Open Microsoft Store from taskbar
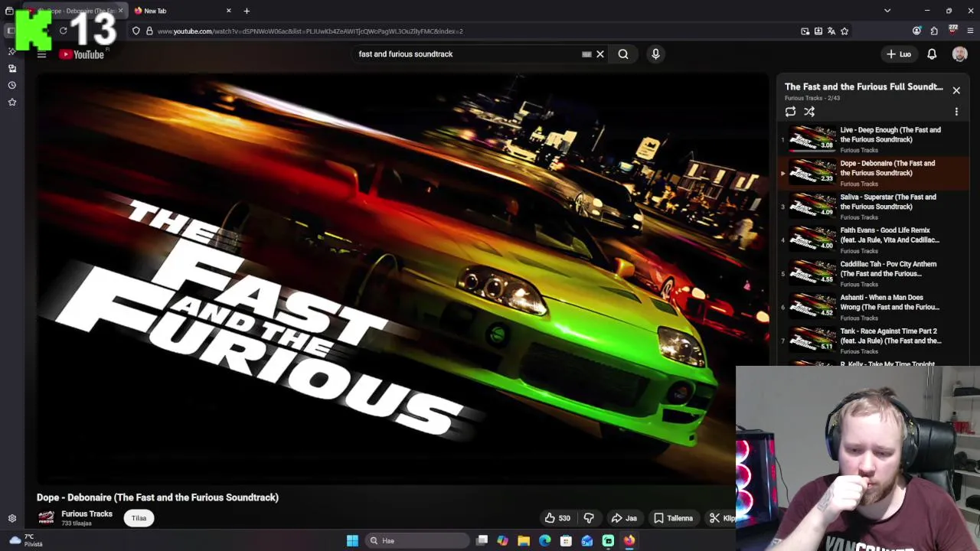This screenshot has height=551, width=980. point(566,540)
